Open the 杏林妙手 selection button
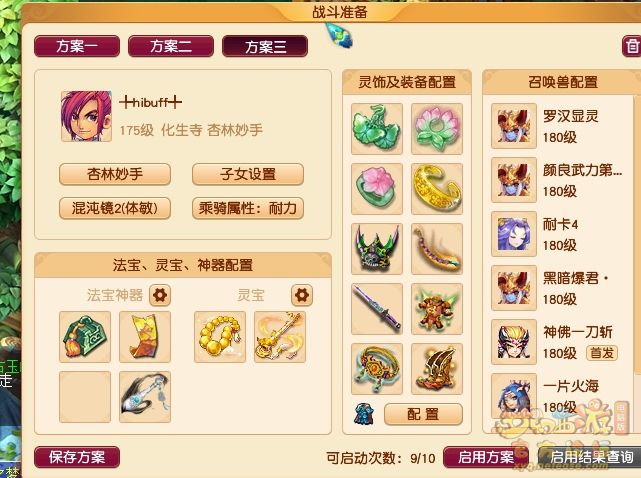This screenshot has width=641, height=478. [x=115, y=174]
